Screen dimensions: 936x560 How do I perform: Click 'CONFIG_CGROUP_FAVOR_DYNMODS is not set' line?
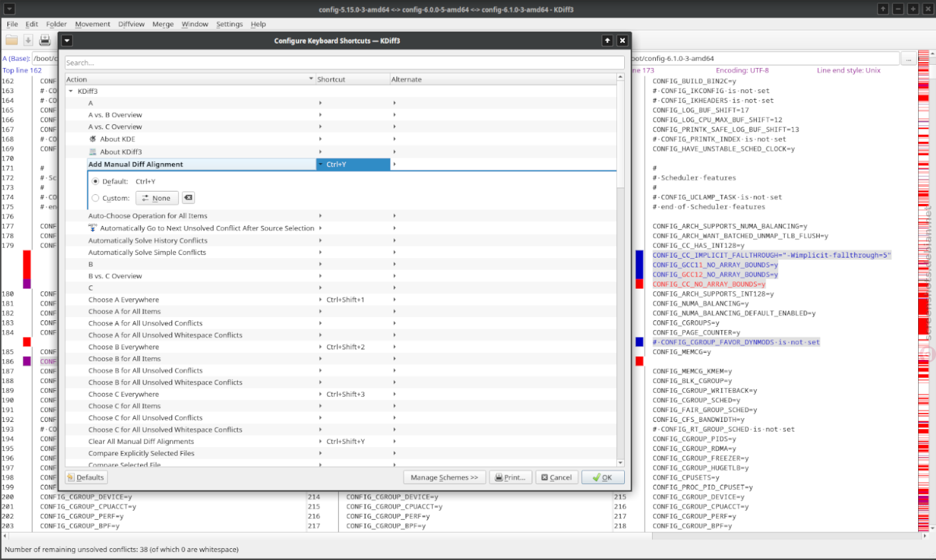(736, 343)
